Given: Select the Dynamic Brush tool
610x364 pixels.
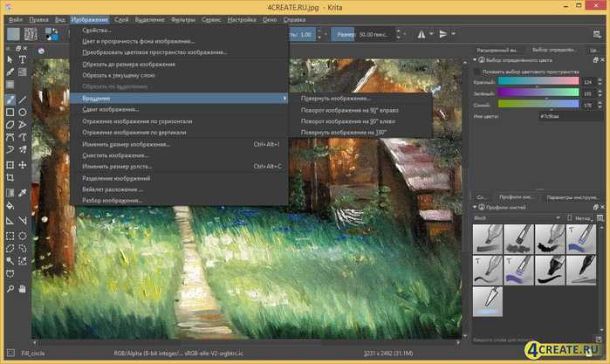Looking at the screenshot, I should 10,149.
